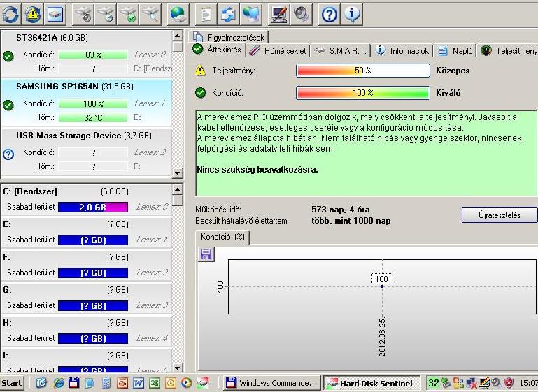Click the 100 data point in the graph
Image resolution: width=538 pixels, height=392 pixels.
coord(382,286)
